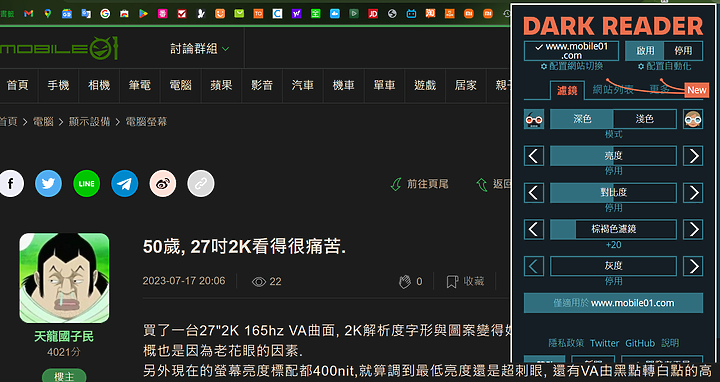Open the 電腦 nav item
The image size is (720, 382).
(180, 85)
